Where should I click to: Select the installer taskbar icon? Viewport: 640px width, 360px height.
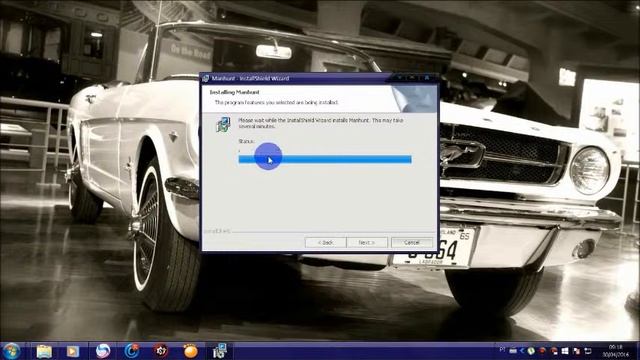tap(219, 351)
